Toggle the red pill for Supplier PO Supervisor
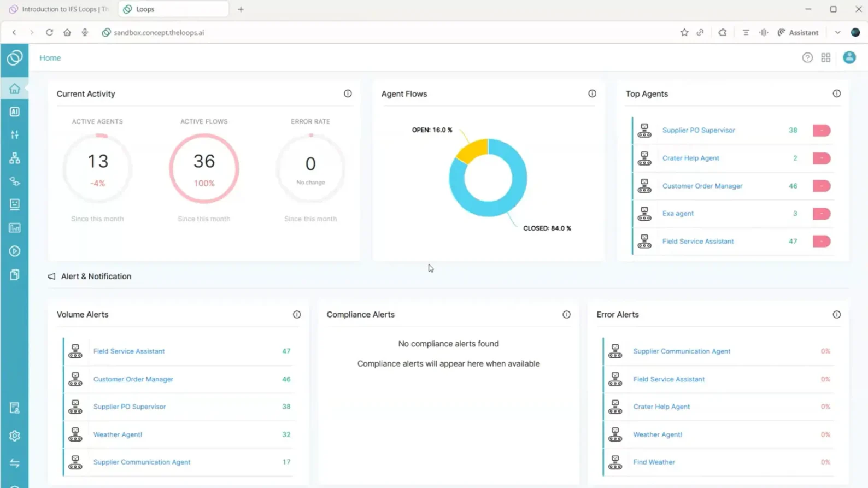 click(x=821, y=131)
